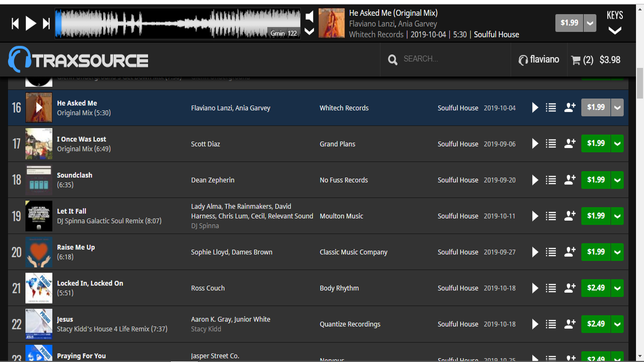Open Locked In, Locked On promo artwork
The image size is (644, 362).
pyautogui.click(x=39, y=288)
